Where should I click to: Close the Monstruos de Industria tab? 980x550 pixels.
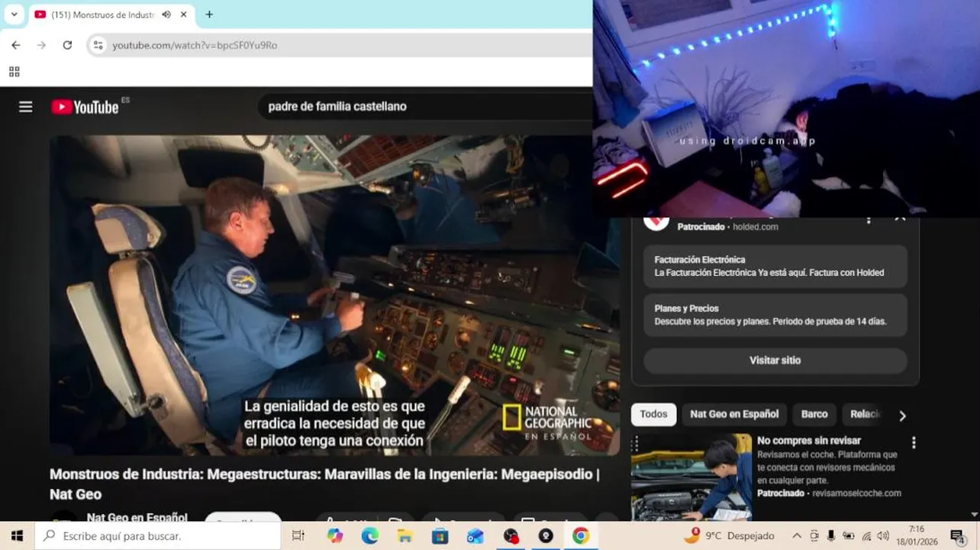point(184,15)
